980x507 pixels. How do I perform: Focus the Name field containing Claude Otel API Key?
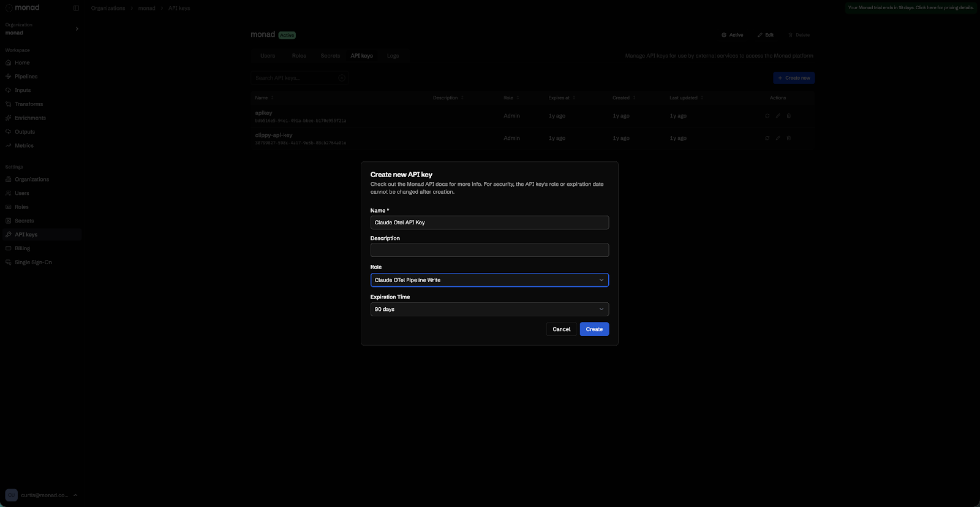pos(489,223)
